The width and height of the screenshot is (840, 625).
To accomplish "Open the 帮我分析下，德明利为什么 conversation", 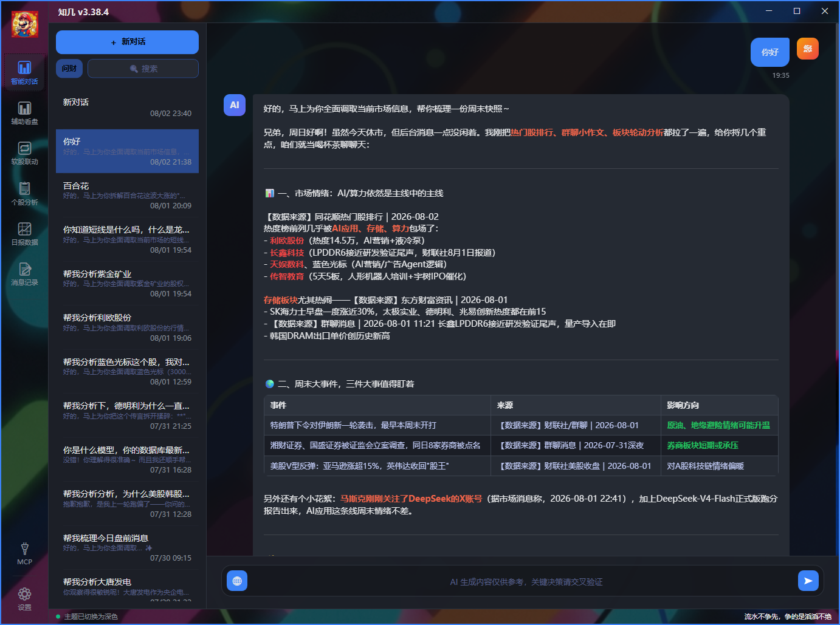I will pos(127,415).
